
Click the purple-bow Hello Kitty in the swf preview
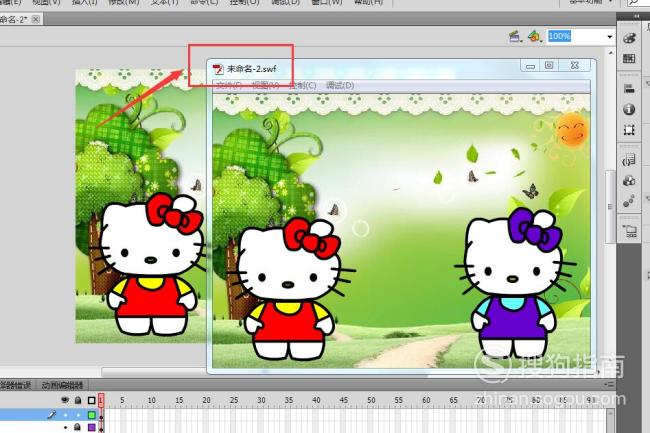[x=515, y=282]
